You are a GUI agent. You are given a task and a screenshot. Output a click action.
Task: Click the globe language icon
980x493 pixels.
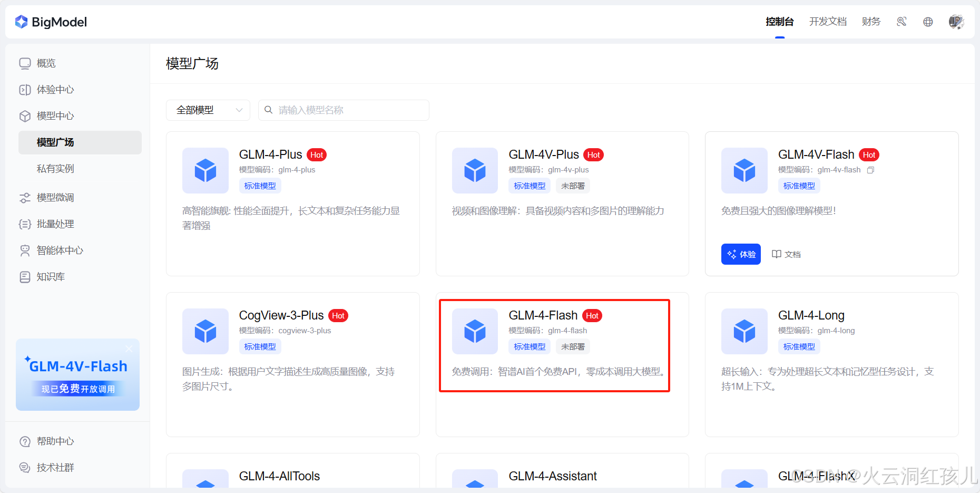(x=928, y=22)
